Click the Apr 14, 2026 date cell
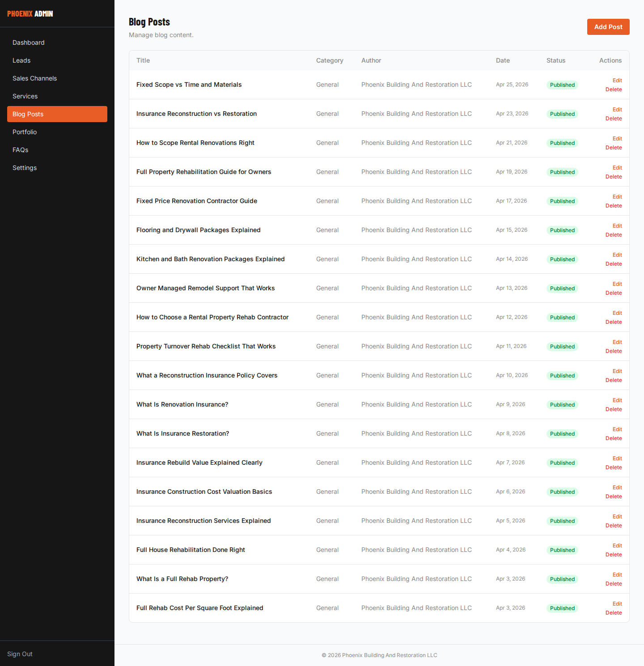Viewport: 644px width, 666px height. click(x=512, y=259)
